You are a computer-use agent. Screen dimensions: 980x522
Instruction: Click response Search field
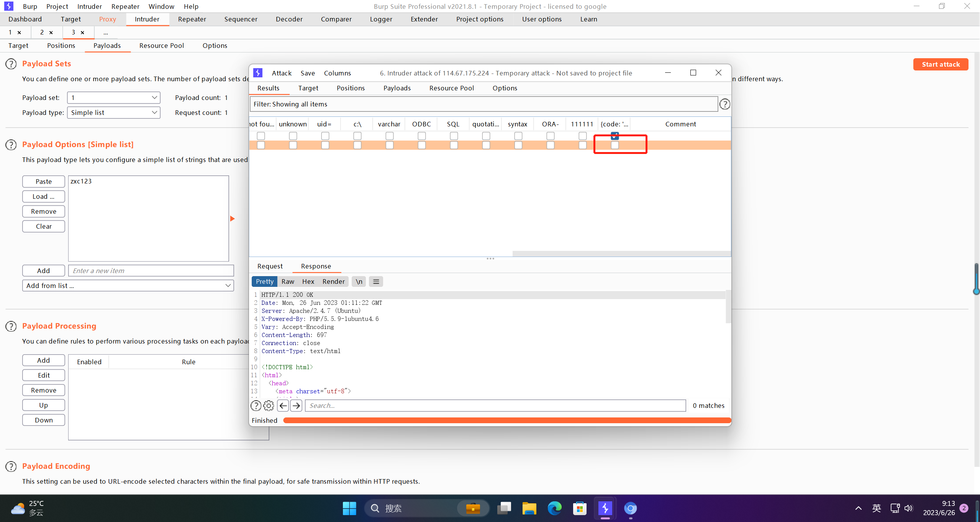click(495, 406)
